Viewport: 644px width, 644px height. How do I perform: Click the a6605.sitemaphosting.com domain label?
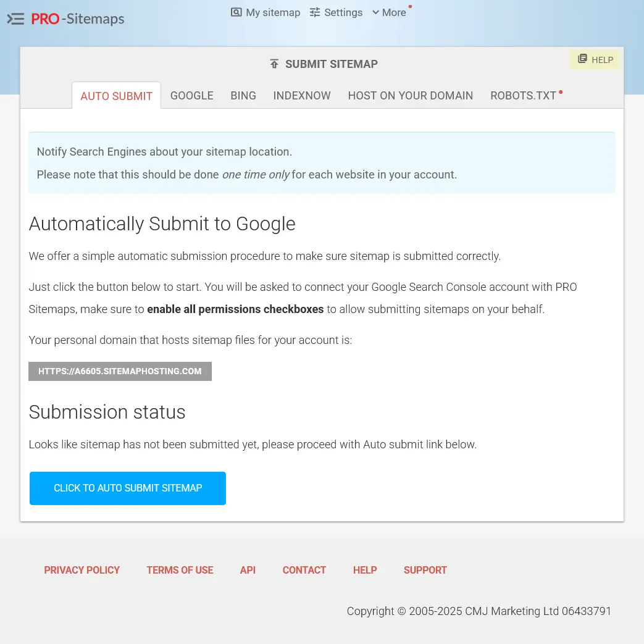pyautogui.click(x=120, y=371)
